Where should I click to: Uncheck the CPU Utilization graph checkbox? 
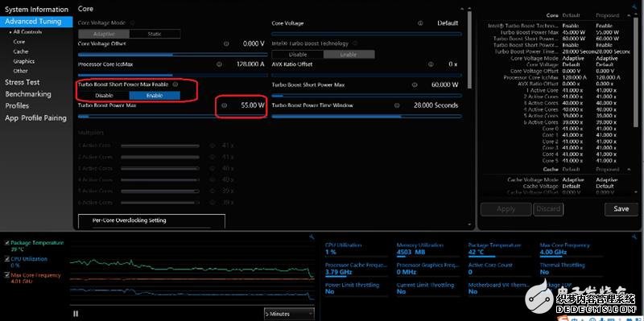[x=7, y=259]
